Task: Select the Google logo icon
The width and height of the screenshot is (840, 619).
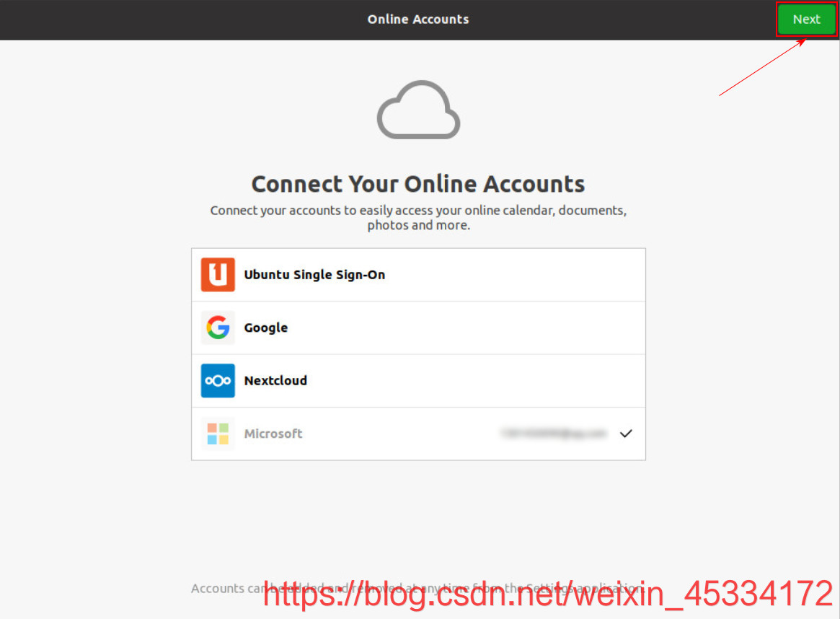Action: 218,328
